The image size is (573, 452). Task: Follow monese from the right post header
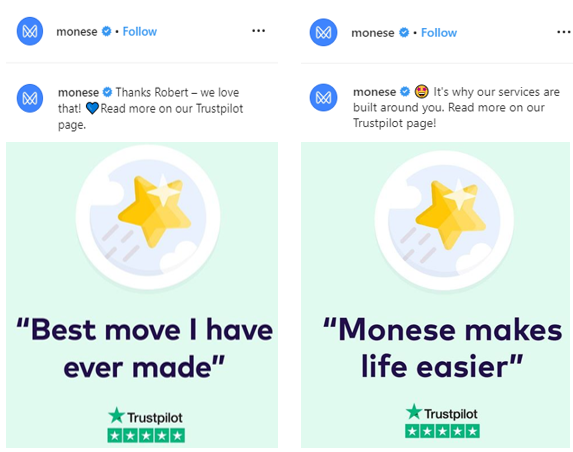pos(439,33)
